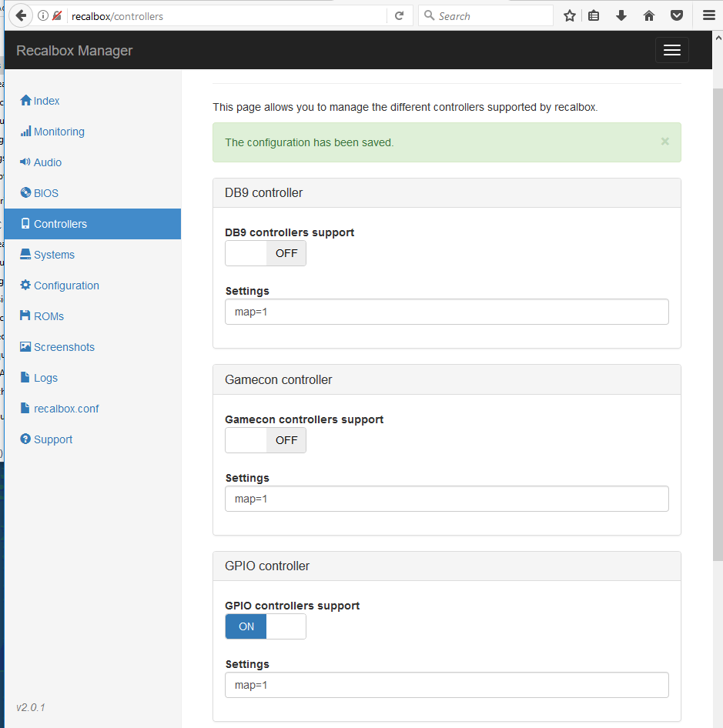Screen dimensions: 723x728
Task: Click the Gamecon controller panel heading
Action: click(x=447, y=380)
